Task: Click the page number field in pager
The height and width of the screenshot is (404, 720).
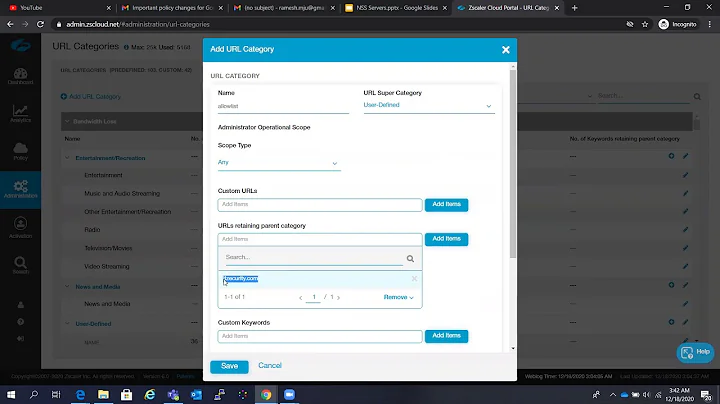Action: (x=313, y=297)
